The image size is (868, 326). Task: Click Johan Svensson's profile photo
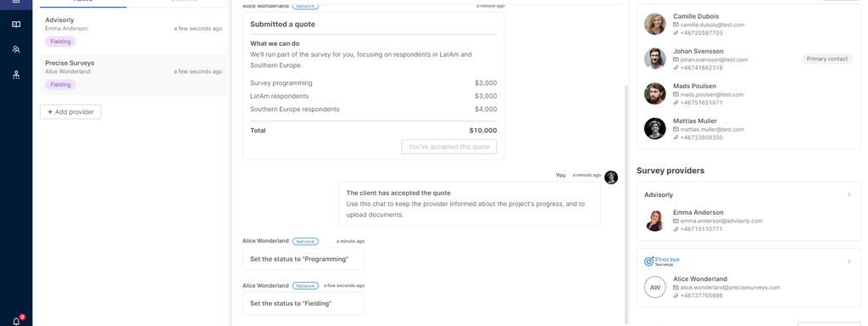pos(655,59)
